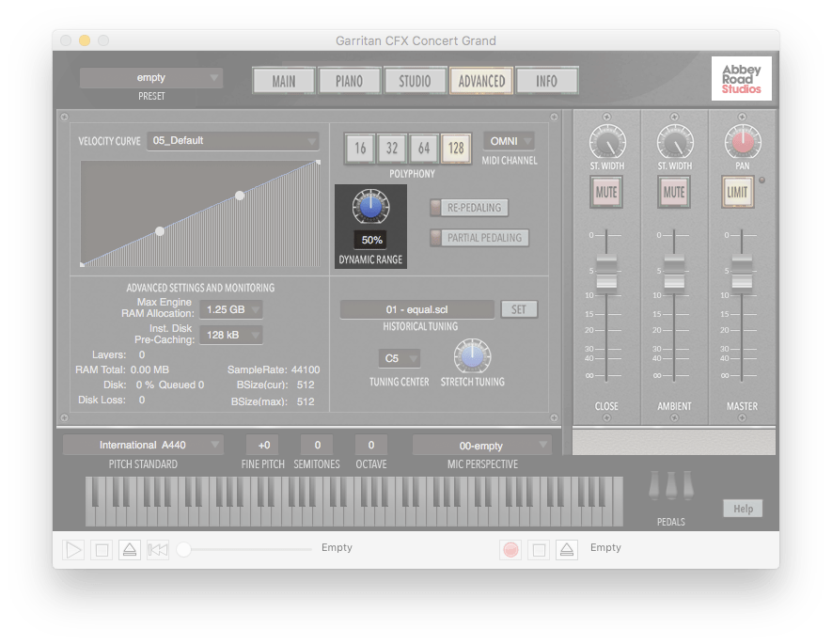The width and height of the screenshot is (832, 644).
Task: Click the on-screen piano keyboard
Action: [353, 501]
